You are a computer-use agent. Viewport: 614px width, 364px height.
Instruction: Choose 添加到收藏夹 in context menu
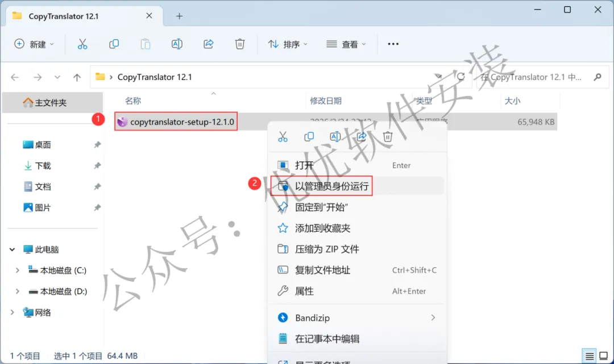(357, 228)
